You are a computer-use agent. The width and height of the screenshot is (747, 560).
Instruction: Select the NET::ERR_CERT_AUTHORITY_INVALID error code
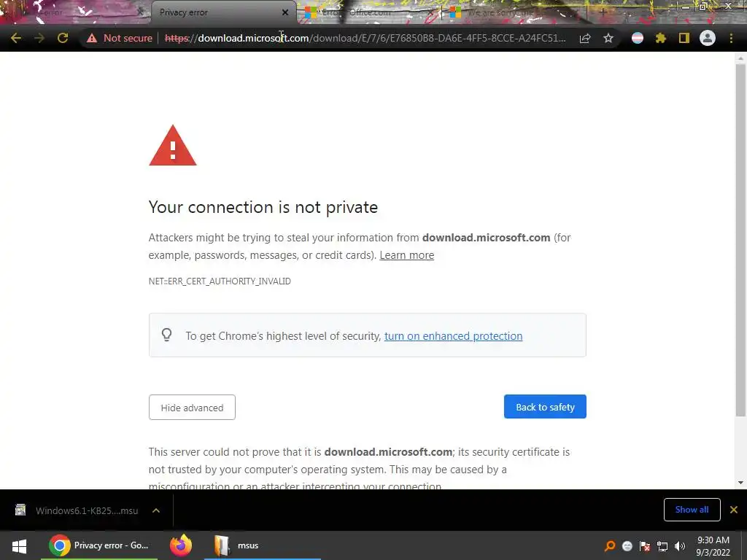[220, 281]
